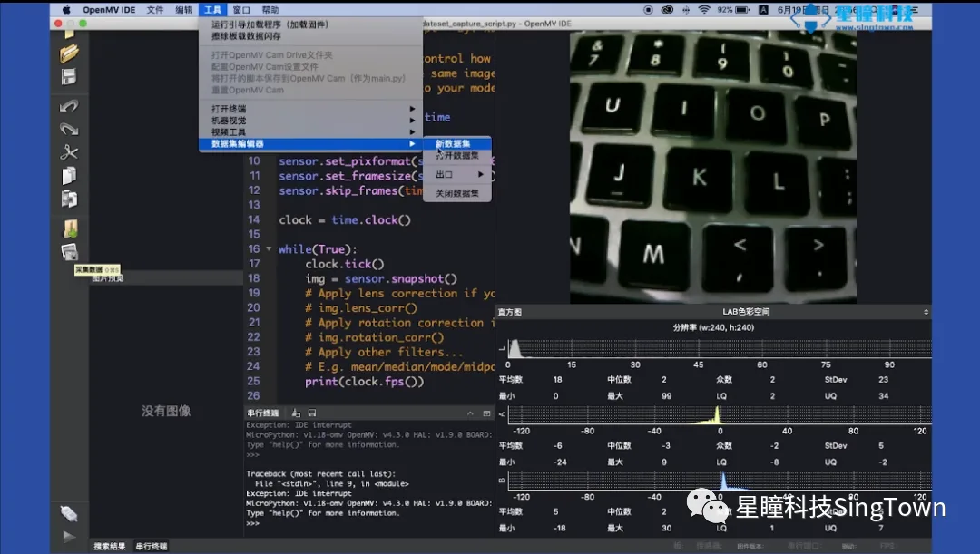Screen dimensions: 980x554
Task: Click the 分辨率 (w:240, h:240) text
Action: pos(713,327)
